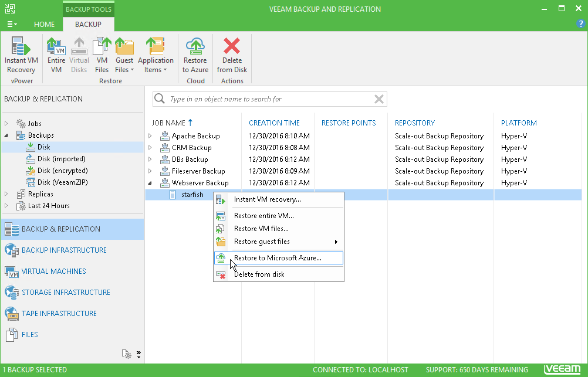Click the Instant VM Recovery ribbon icon
The width and height of the screenshot is (588, 377).
pos(21,55)
